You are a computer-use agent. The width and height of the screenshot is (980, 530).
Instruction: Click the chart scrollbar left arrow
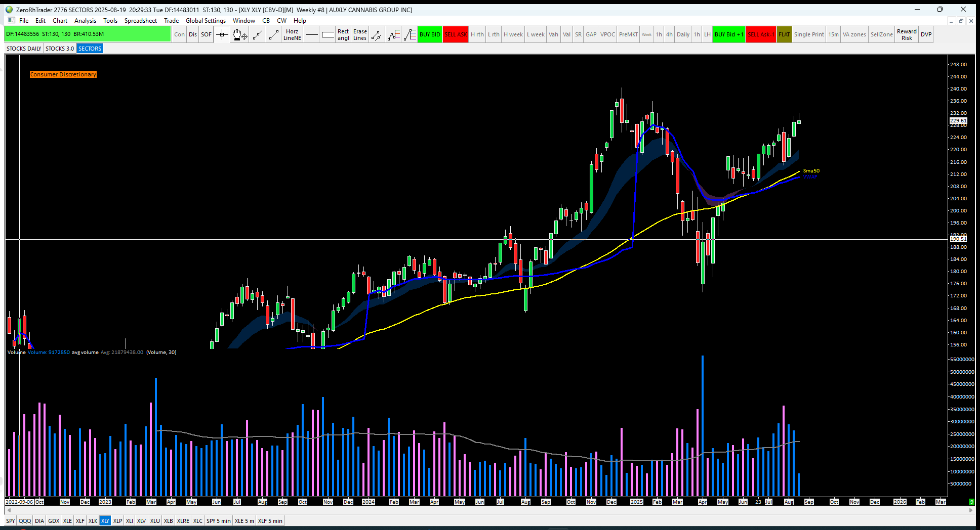click(x=9, y=510)
